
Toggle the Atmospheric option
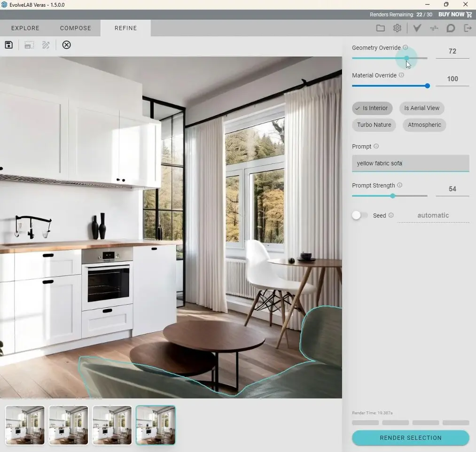(424, 125)
